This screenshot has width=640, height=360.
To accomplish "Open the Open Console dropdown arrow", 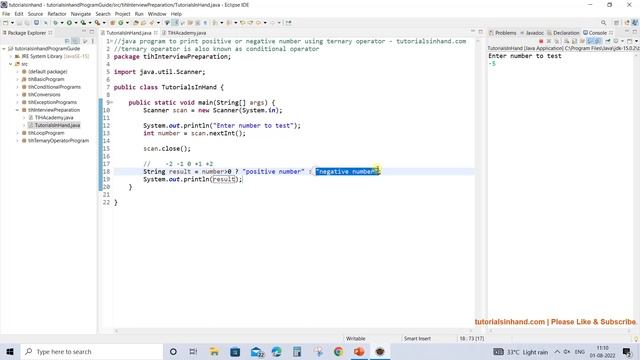I will [636, 41].
